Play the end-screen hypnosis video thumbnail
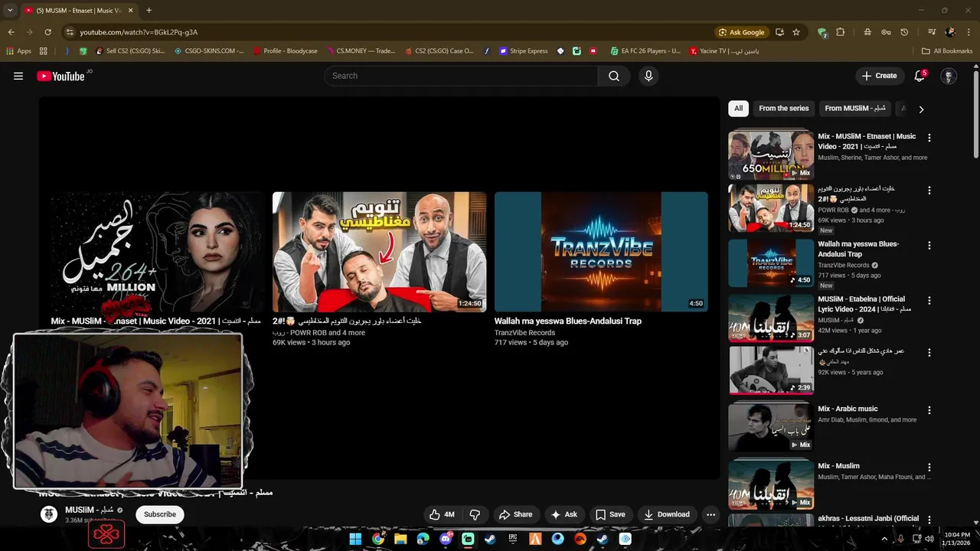The width and height of the screenshot is (980, 551). [379, 252]
